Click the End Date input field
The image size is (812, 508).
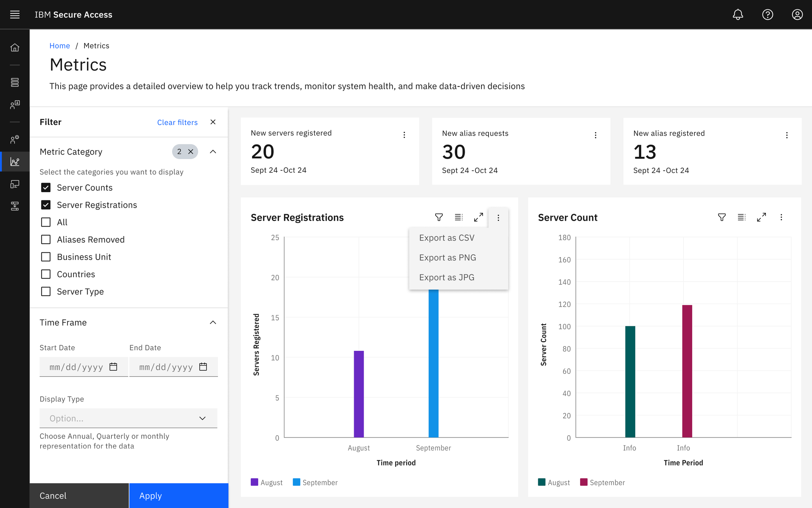pos(173,366)
